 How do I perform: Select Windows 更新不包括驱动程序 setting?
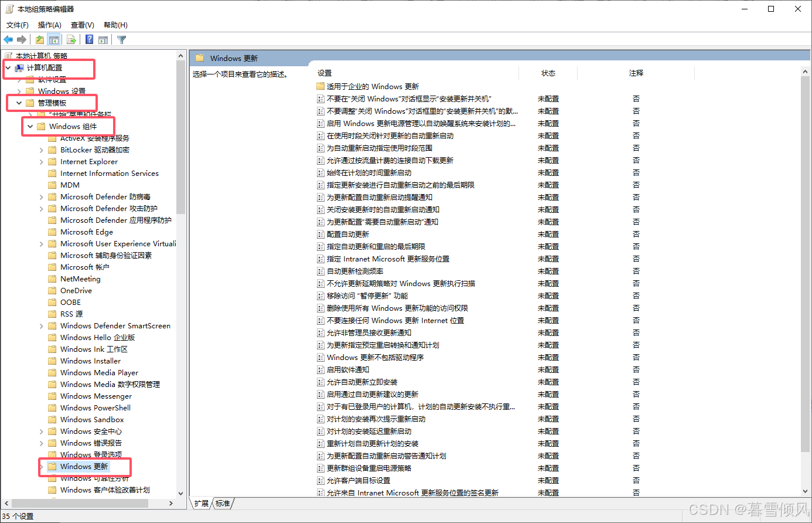point(375,358)
